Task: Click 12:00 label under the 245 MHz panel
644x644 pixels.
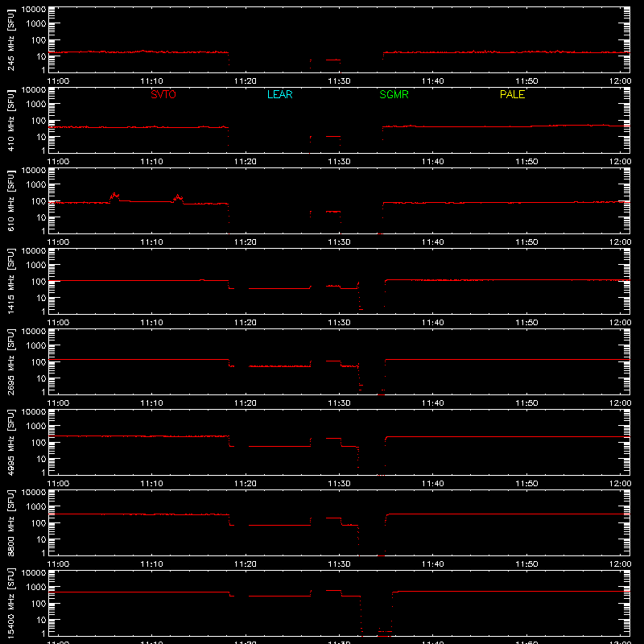Action: tap(620, 81)
